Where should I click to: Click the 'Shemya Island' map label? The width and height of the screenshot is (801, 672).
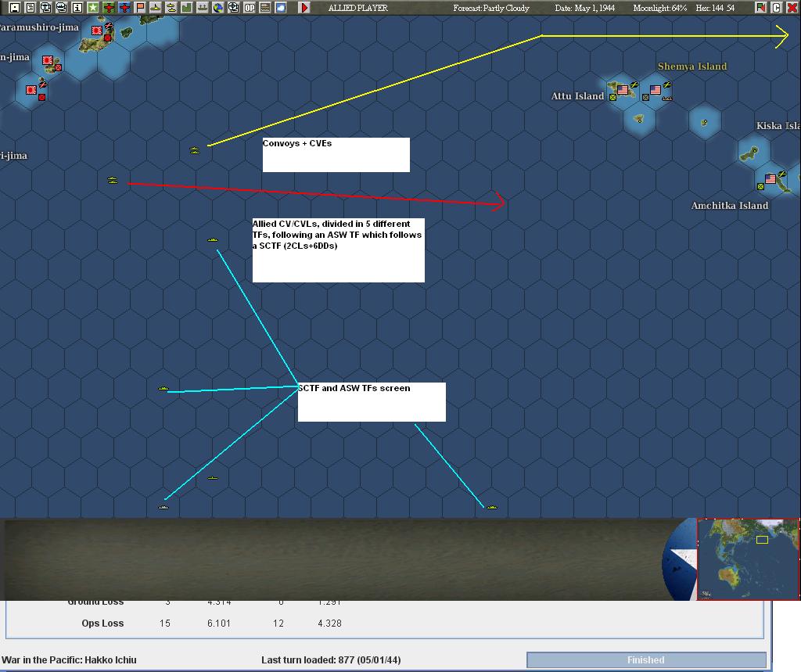[x=692, y=66]
